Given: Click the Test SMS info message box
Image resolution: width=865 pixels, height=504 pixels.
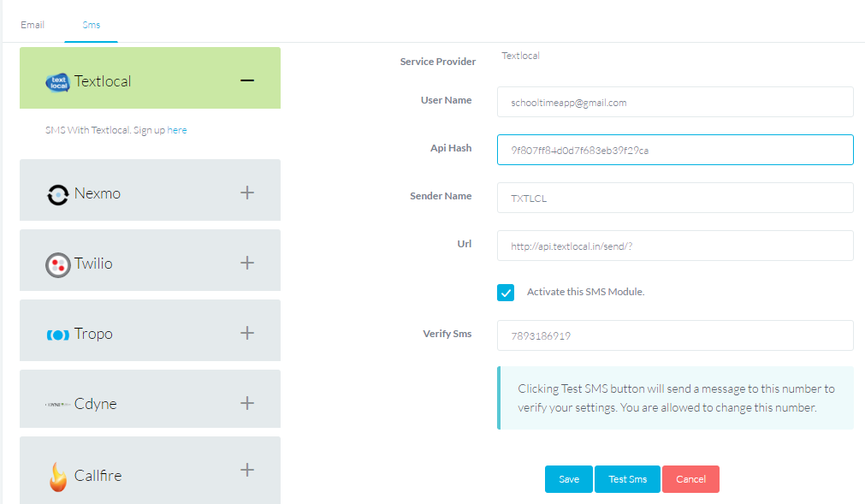Looking at the screenshot, I should (x=675, y=398).
